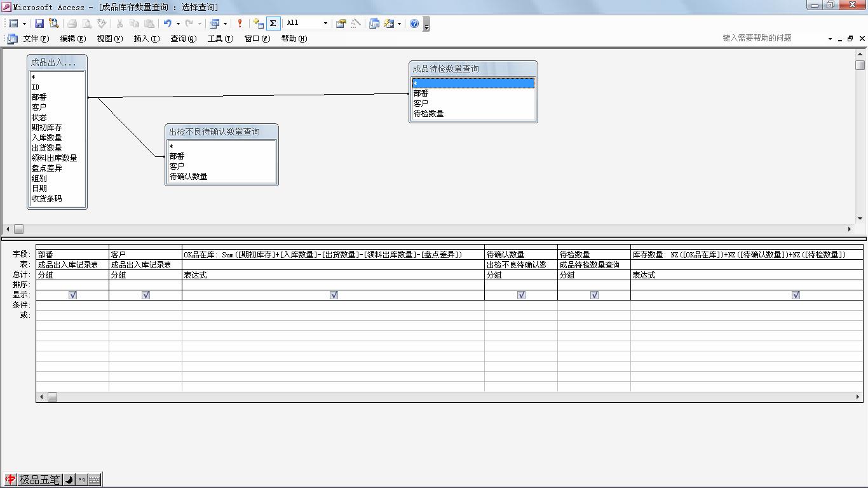Open the Properties toolbar icon
868x488 pixels.
point(341,24)
